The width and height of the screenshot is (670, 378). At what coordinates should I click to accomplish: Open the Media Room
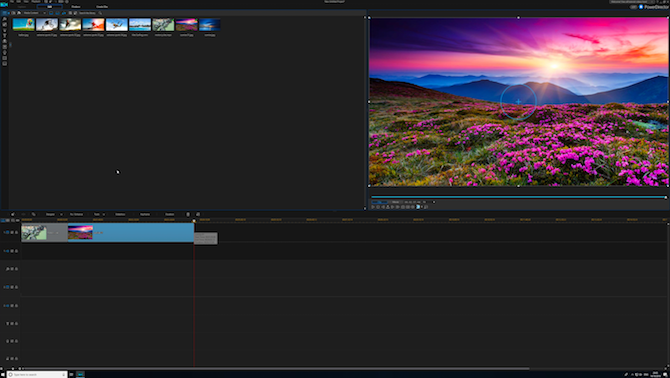point(4,13)
